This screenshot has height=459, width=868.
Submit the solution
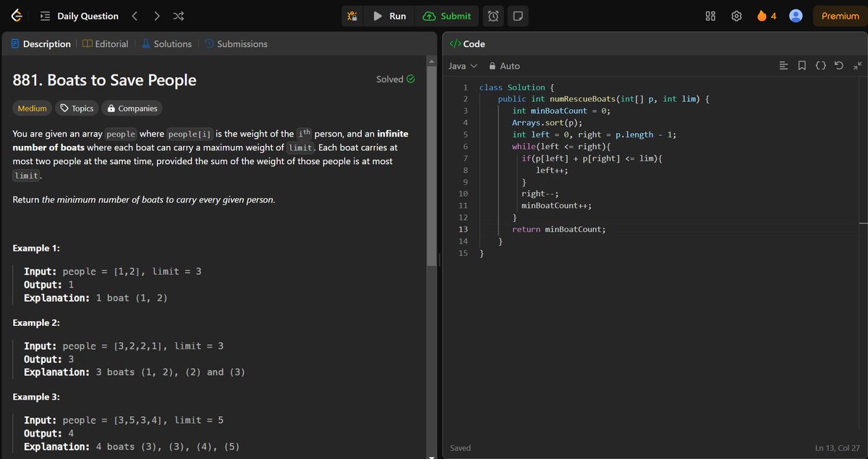[x=448, y=16]
